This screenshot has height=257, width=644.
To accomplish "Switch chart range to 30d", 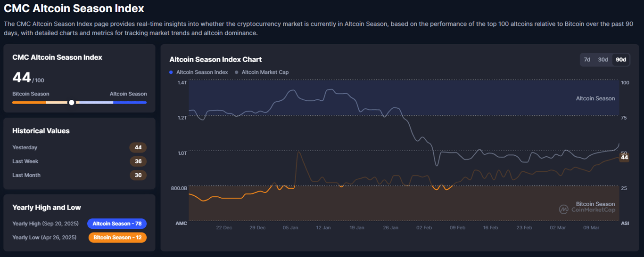I will pyautogui.click(x=603, y=60).
